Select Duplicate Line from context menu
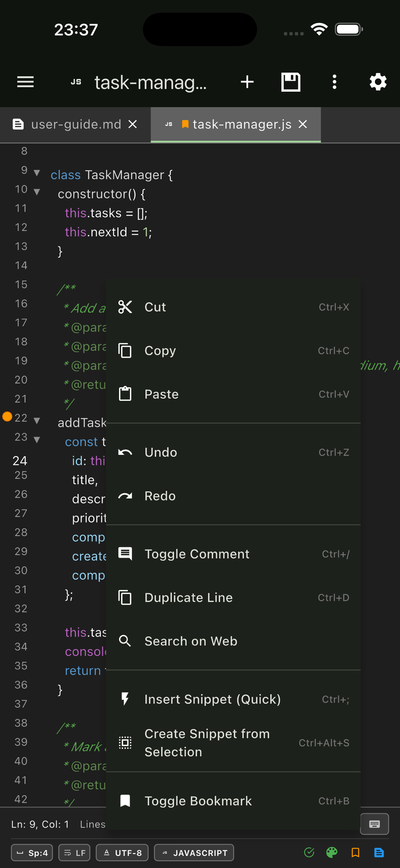 233,597
